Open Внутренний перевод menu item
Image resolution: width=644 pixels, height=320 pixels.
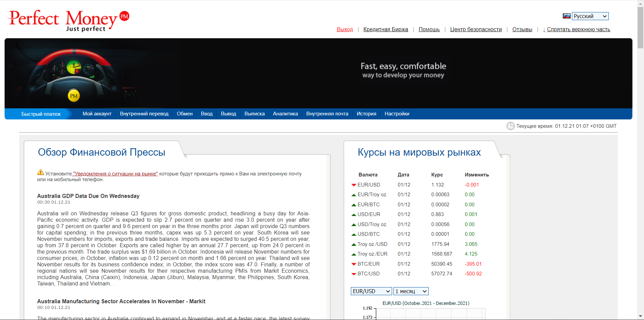click(x=144, y=114)
